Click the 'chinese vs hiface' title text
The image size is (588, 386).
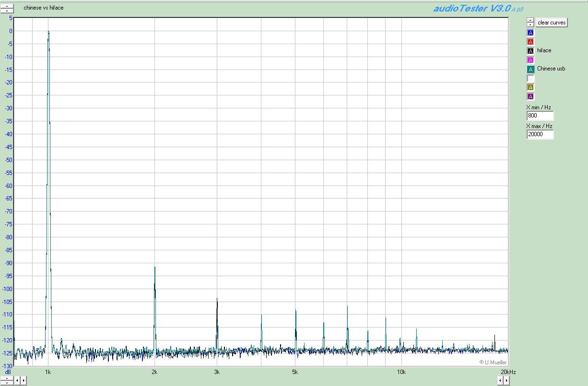(43, 8)
